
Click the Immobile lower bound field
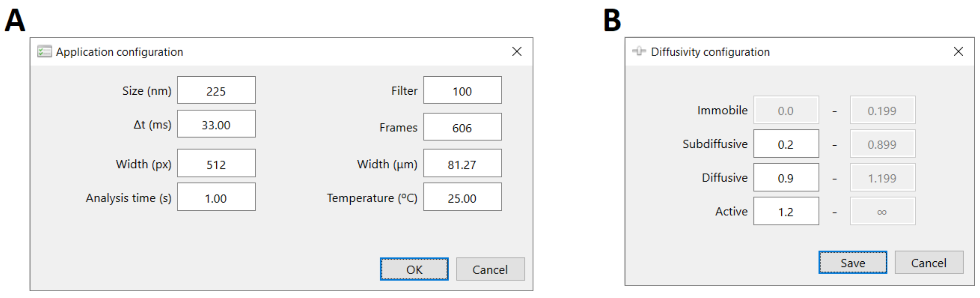(786, 110)
